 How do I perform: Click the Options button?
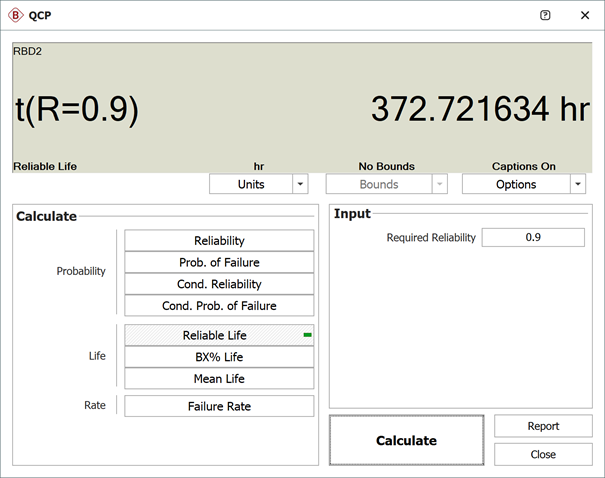tap(515, 184)
